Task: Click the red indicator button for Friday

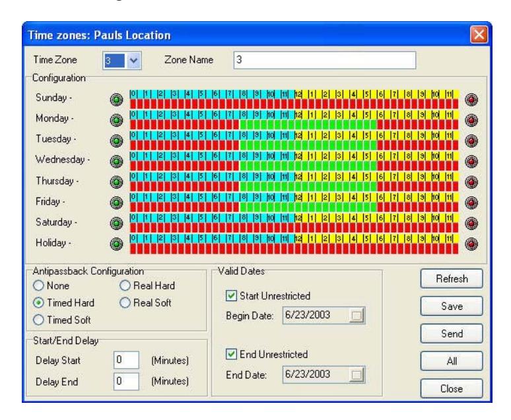Action: (x=471, y=203)
